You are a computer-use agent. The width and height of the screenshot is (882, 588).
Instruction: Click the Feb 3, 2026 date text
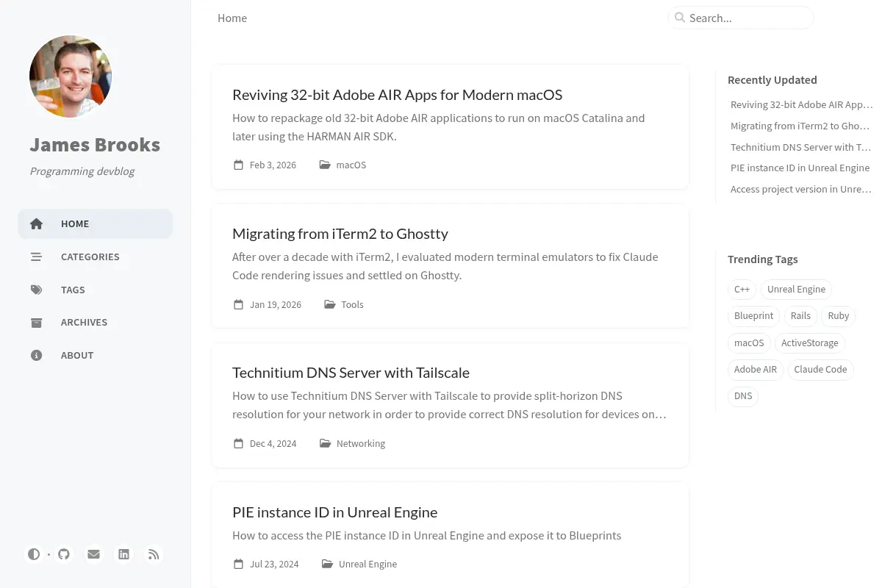point(273,165)
